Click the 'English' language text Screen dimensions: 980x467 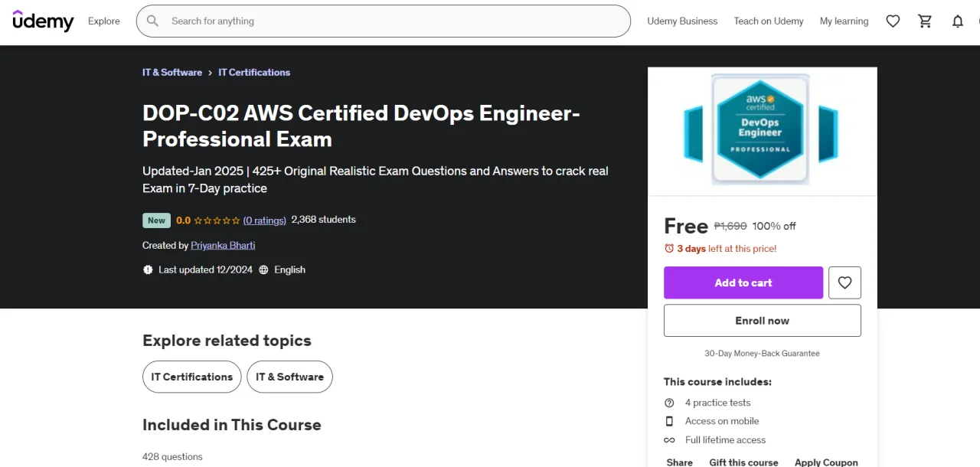click(x=289, y=269)
